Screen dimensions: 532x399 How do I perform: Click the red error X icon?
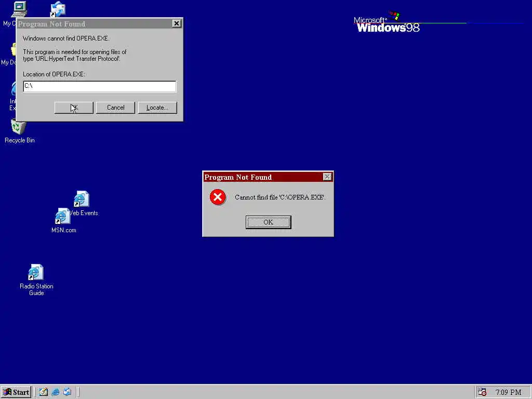[218, 197]
